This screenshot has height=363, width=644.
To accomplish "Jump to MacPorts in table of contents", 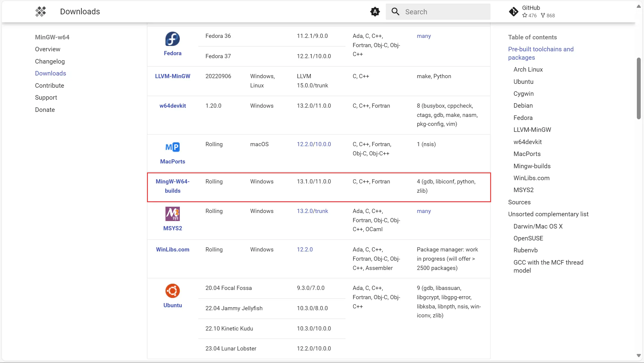I will 527,154.
